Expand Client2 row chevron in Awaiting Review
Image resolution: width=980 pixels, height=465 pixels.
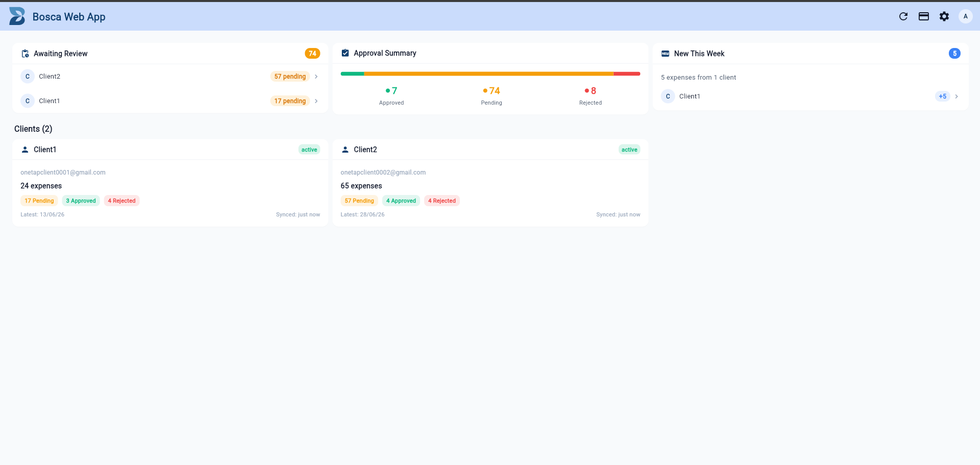(316, 77)
